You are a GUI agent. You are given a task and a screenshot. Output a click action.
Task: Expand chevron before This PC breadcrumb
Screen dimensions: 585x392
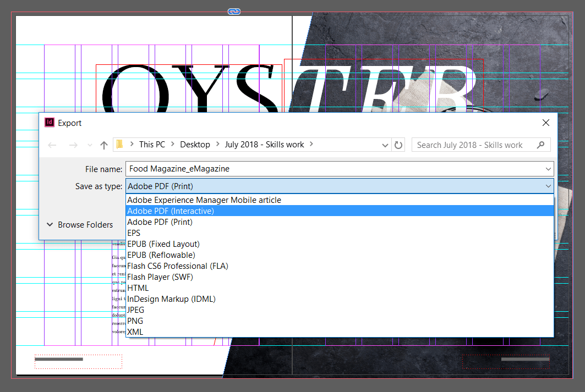[132, 144]
